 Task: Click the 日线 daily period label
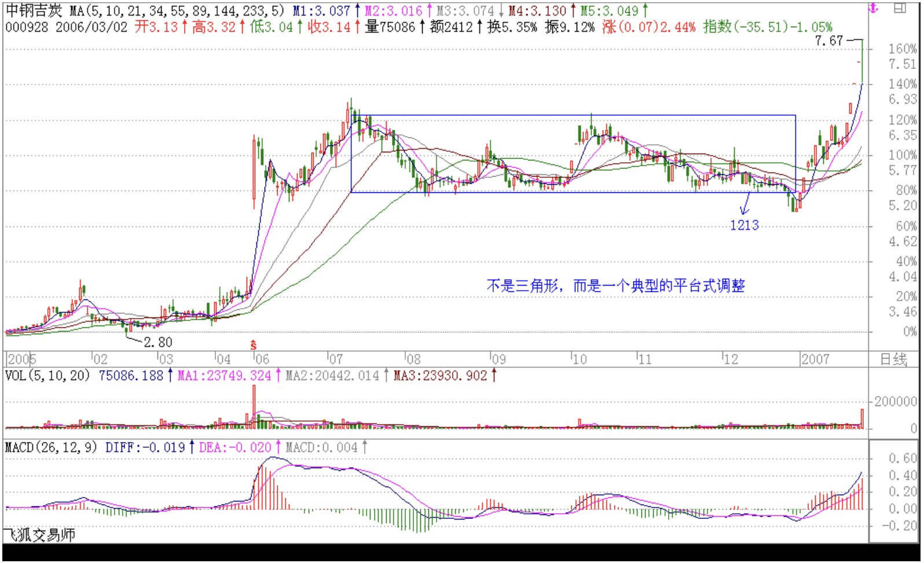(x=893, y=360)
